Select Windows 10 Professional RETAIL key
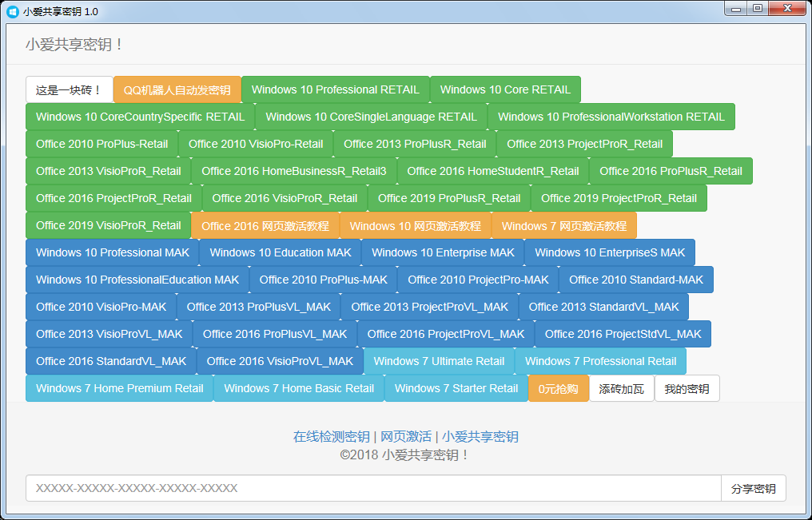This screenshot has height=520, width=812. click(x=335, y=89)
